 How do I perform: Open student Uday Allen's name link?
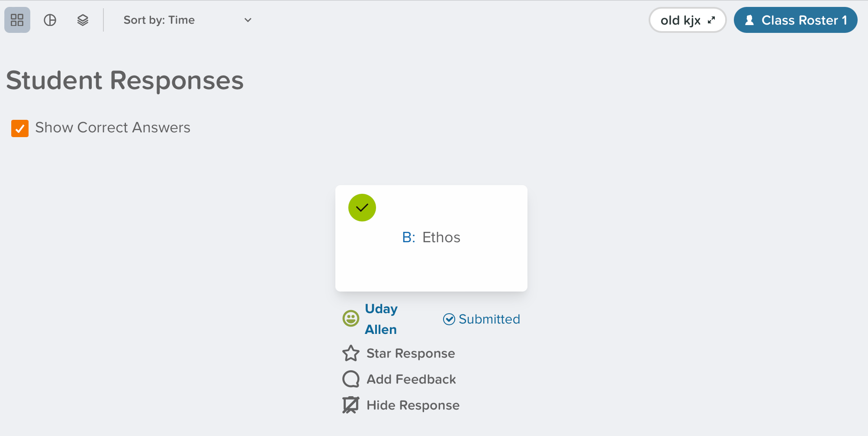point(381,319)
